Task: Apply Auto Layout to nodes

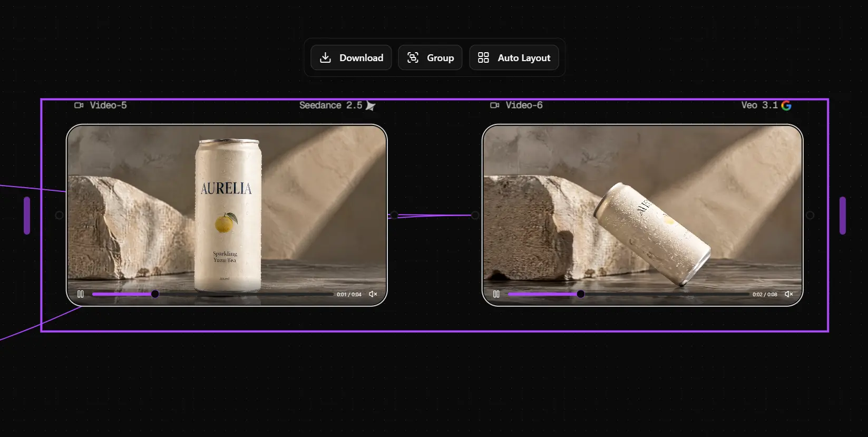Action: pos(514,57)
